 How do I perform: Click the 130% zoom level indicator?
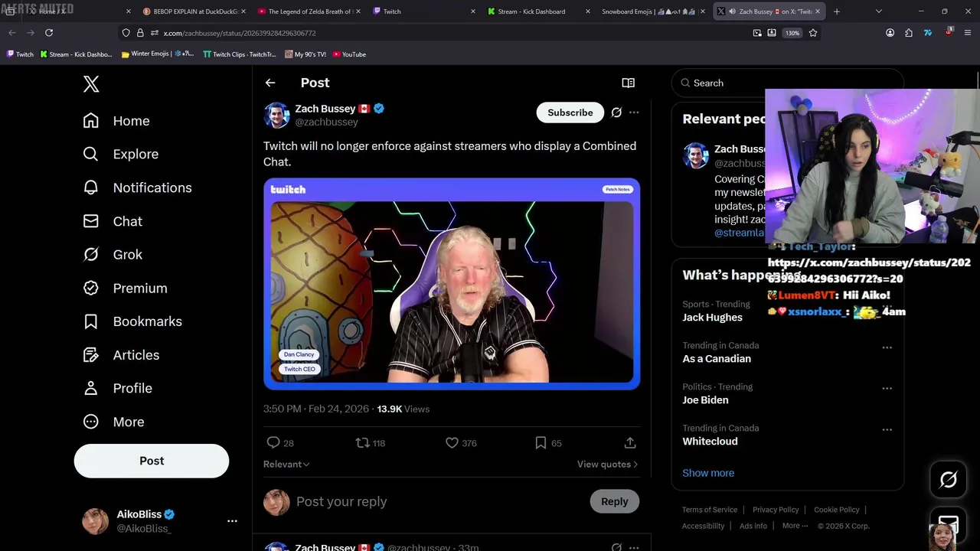pos(792,33)
